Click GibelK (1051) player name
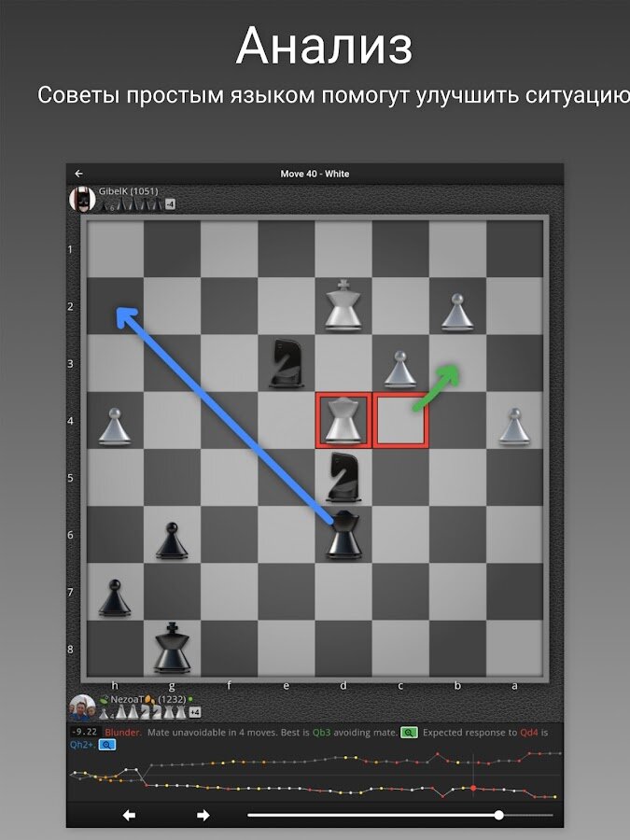Screen dimensions: 630x840 (x=128, y=191)
